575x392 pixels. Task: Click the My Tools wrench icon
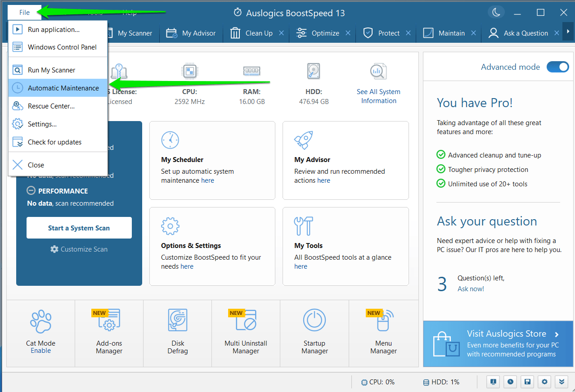click(303, 226)
